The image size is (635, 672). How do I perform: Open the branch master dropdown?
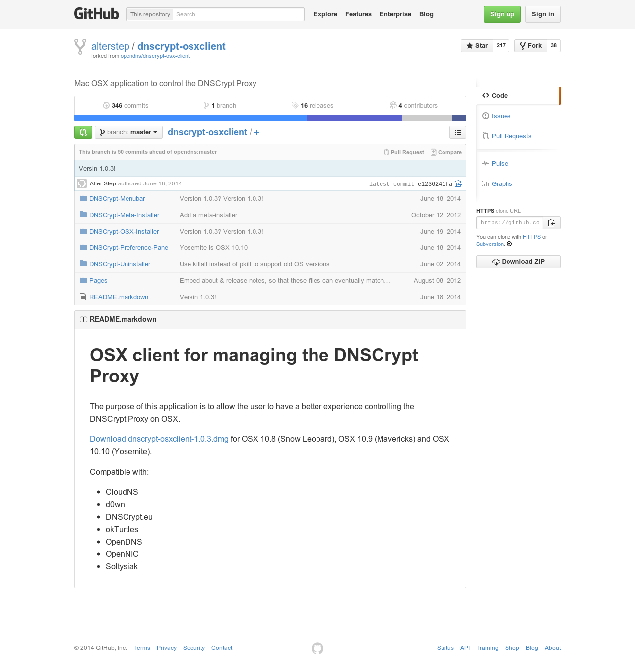[128, 132]
